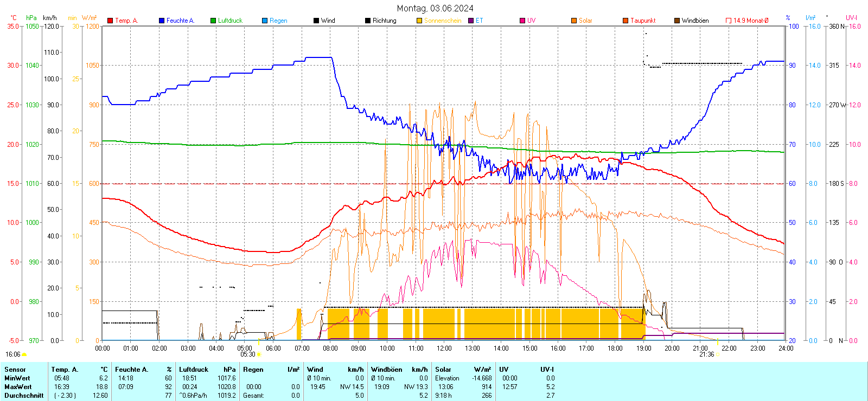This screenshot has height=401, width=868.
Task: Click the Regen legend square
Action: [x=265, y=21]
